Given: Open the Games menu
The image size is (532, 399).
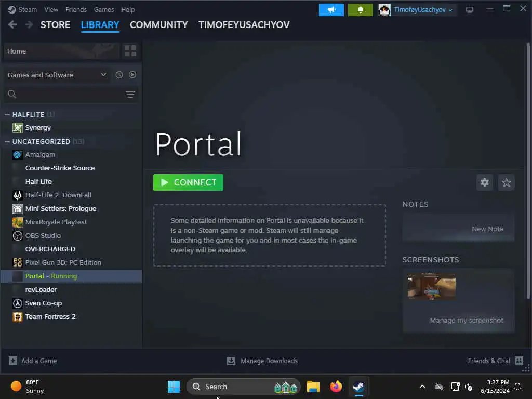Looking at the screenshot, I should coord(104,9).
